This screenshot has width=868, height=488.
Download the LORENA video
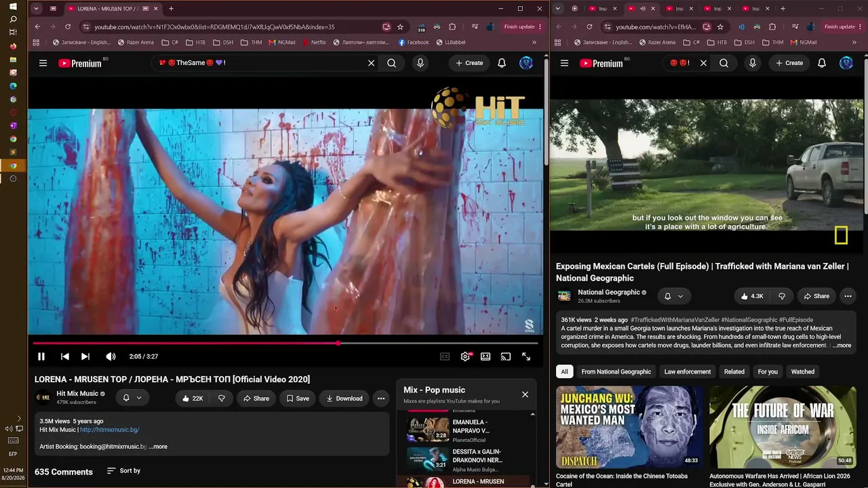(344, 399)
